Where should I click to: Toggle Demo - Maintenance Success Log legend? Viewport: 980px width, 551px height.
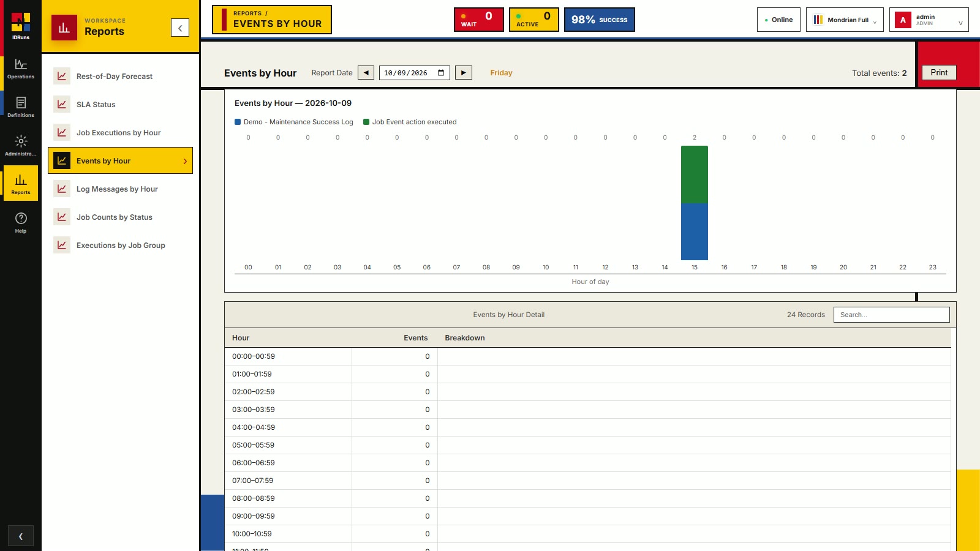pyautogui.click(x=294, y=122)
